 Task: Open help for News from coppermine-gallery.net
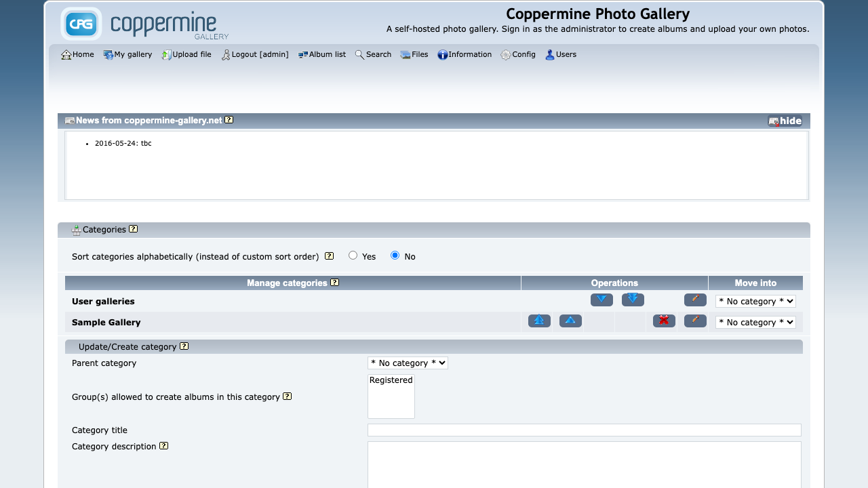tap(229, 120)
